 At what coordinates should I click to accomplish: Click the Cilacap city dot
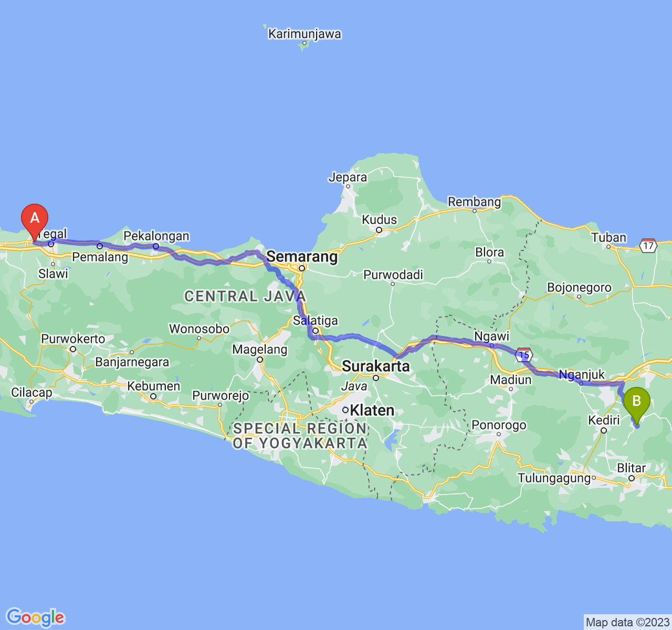(31, 402)
